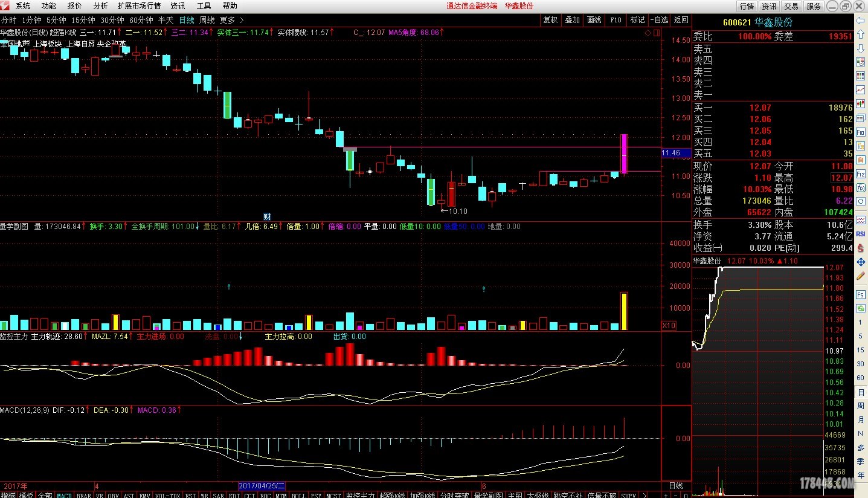Select the KDJ indicator tab at bottom
The height and width of the screenshot is (498, 868).
tap(234, 495)
